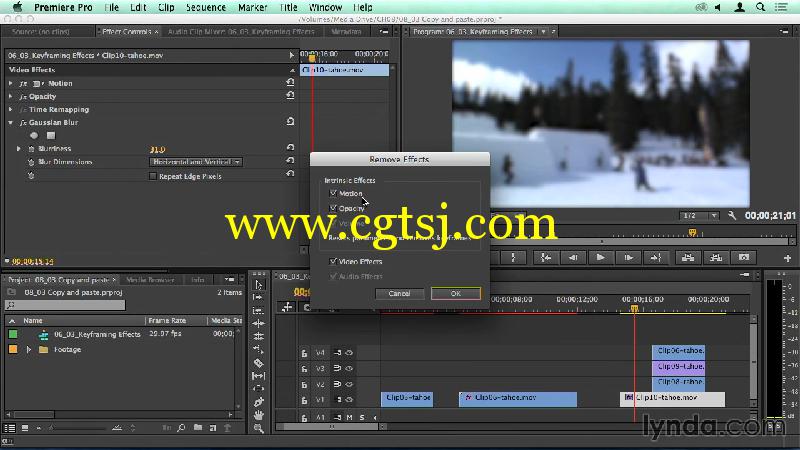800x450 pixels.
Task: Select the Zoom tool in Tools panel
Action: coord(259,429)
